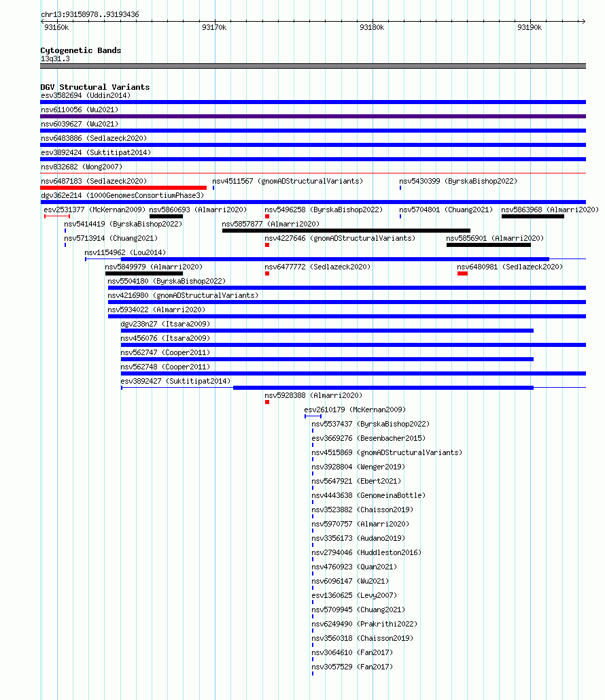Click nsv5414419 (ByrskaBishop2022) label
Viewport: 605px width, 700px height.
click(123, 224)
